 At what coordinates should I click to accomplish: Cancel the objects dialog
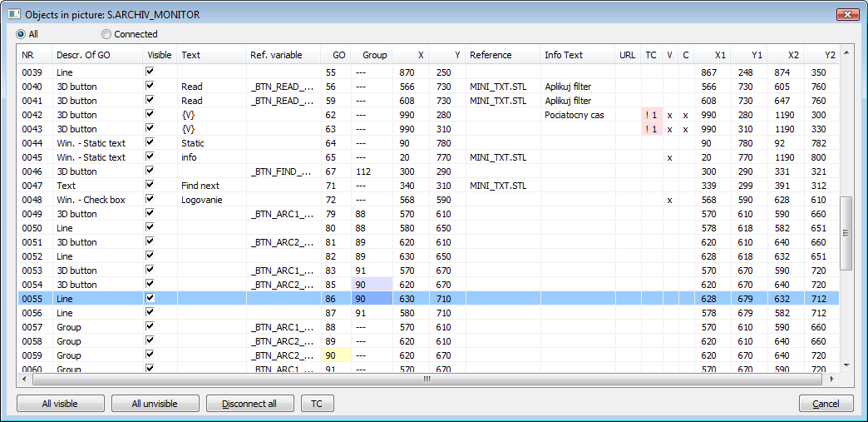tap(826, 404)
